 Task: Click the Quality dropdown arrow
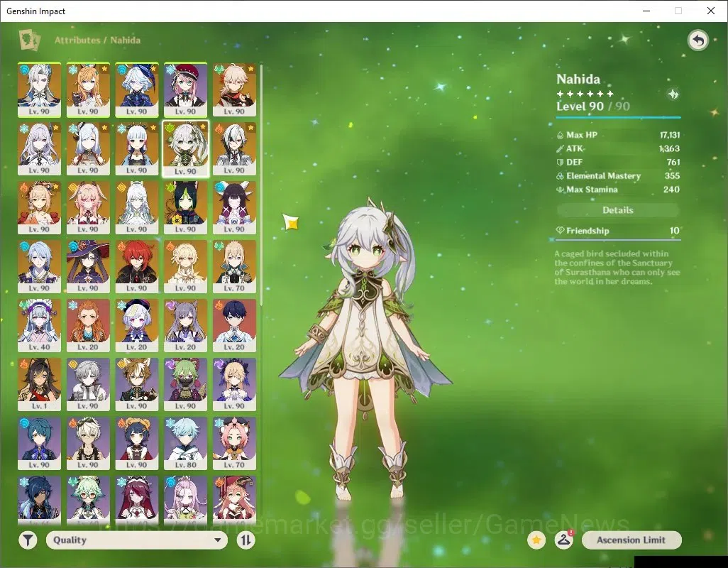point(217,540)
